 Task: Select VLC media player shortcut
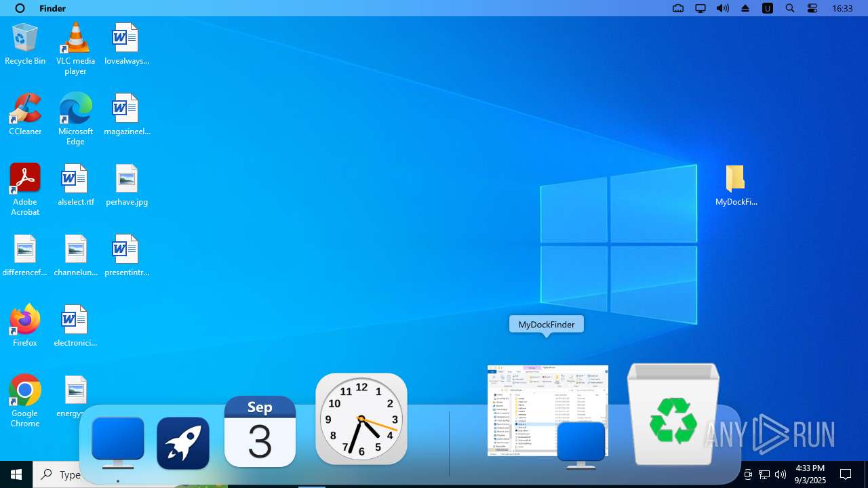point(75,49)
